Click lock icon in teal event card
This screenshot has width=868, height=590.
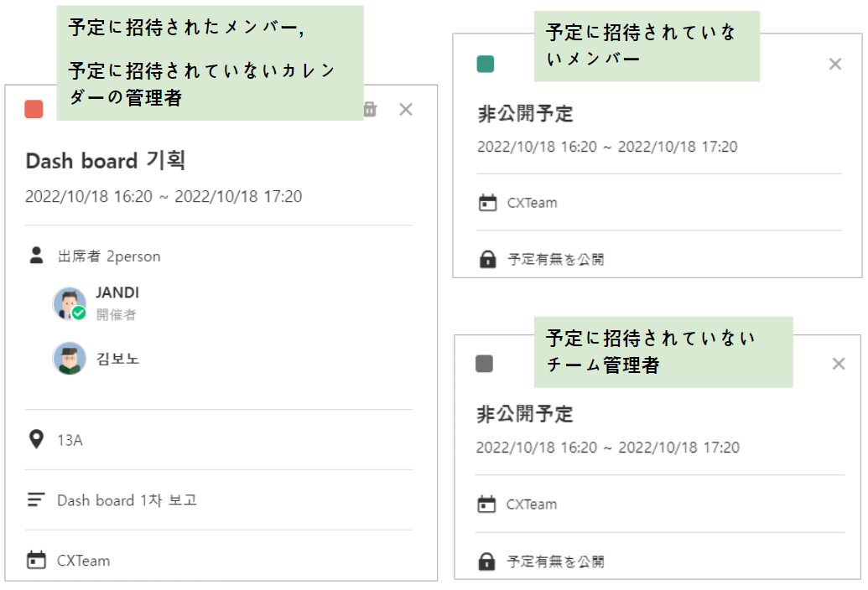pyautogui.click(x=487, y=260)
